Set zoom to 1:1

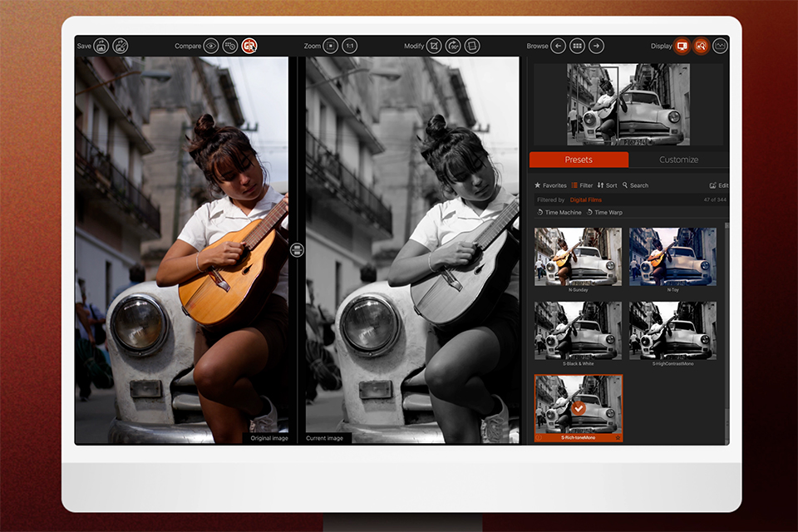click(350, 46)
